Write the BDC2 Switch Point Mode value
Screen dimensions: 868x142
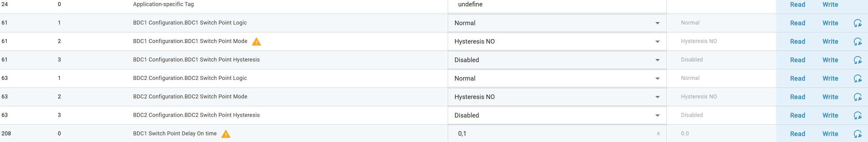pyautogui.click(x=830, y=97)
